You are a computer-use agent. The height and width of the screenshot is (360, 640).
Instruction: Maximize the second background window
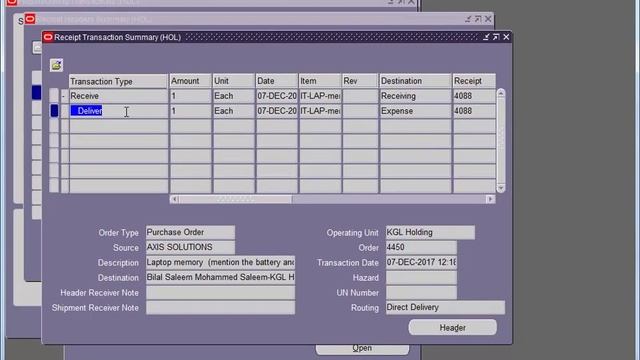pos(478,19)
